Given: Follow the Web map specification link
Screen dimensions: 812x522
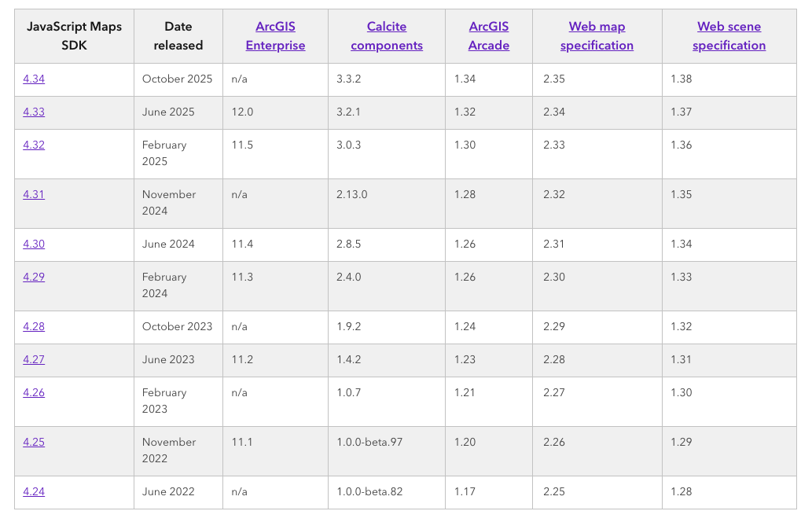Looking at the screenshot, I should click(x=597, y=36).
